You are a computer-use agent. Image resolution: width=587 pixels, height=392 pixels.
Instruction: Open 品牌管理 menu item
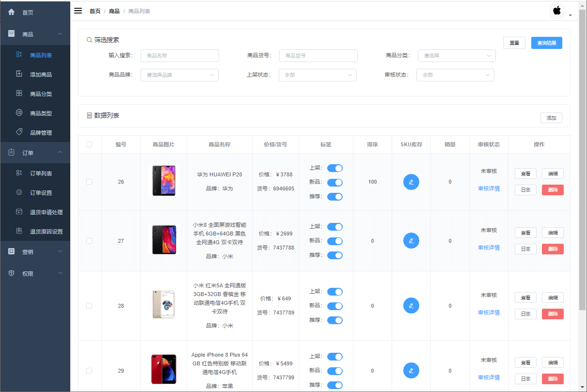tap(35, 133)
